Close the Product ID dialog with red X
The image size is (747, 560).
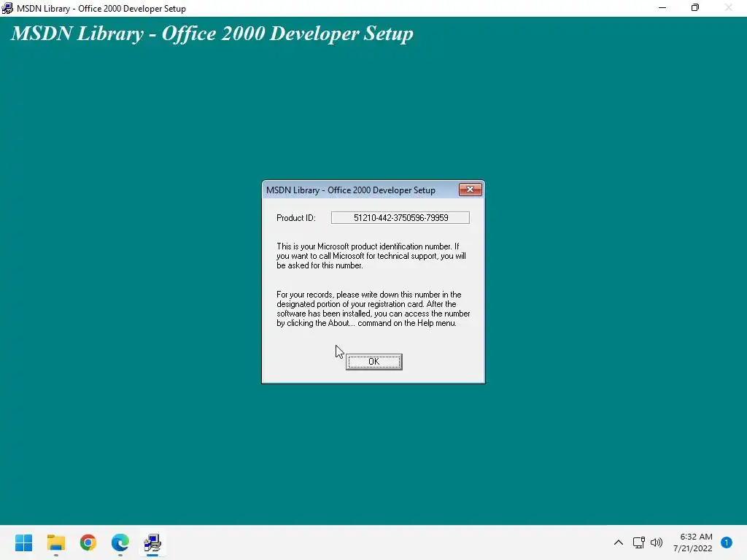(x=471, y=190)
